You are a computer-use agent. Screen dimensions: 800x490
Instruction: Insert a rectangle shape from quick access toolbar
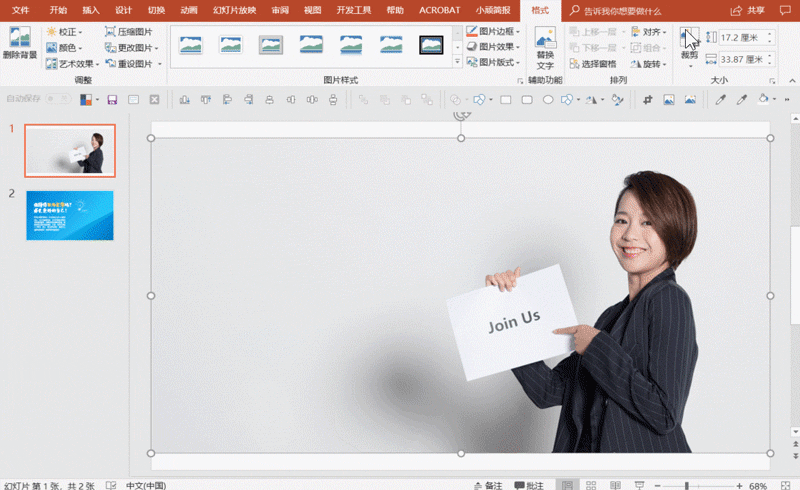(x=506, y=100)
